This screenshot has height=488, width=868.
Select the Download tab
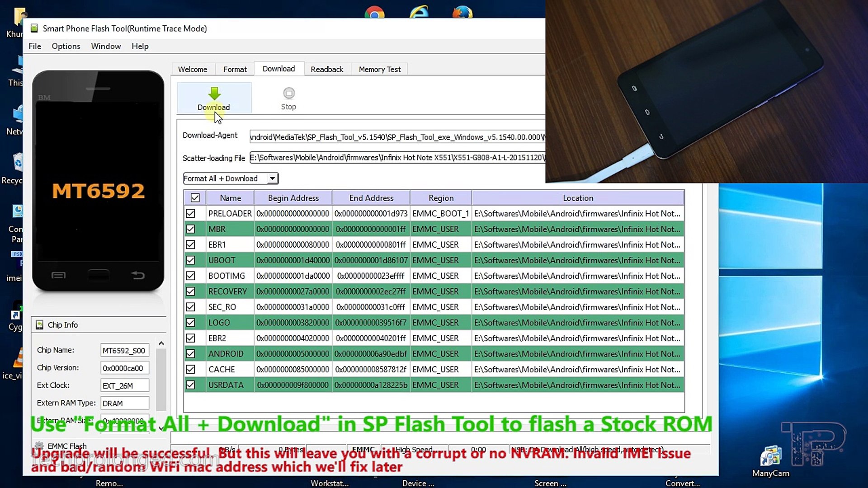[x=278, y=69]
